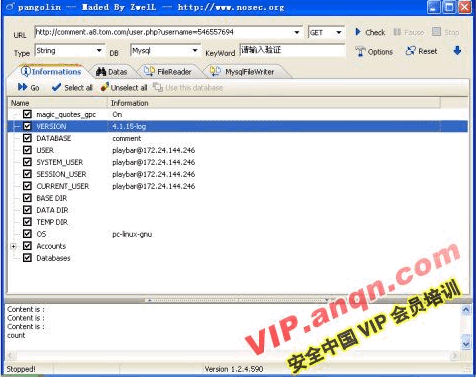
Task: Expand the Accounts tree node
Action: pyautogui.click(x=13, y=246)
